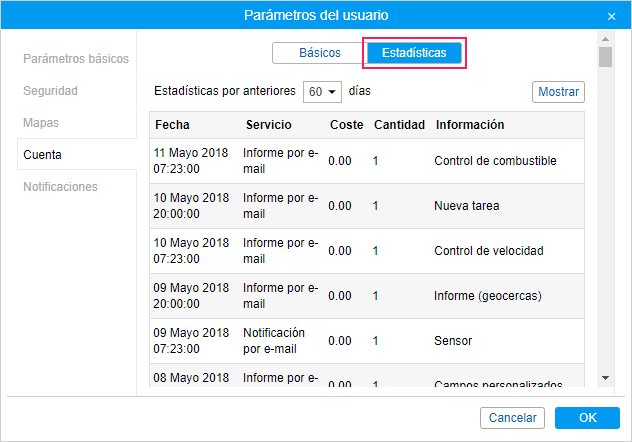Image resolution: width=632 pixels, height=442 pixels.
Task: Confirm with the OK button
Action: pos(587,418)
